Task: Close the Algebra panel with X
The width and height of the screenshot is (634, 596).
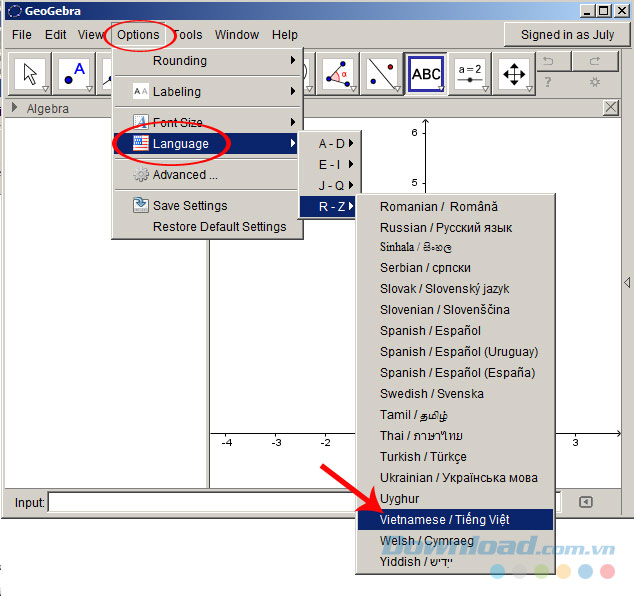Action: (611, 108)
